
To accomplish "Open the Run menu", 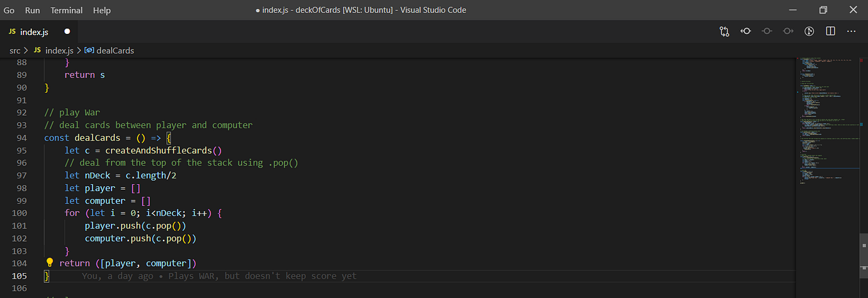I will (x=32, y=10).
